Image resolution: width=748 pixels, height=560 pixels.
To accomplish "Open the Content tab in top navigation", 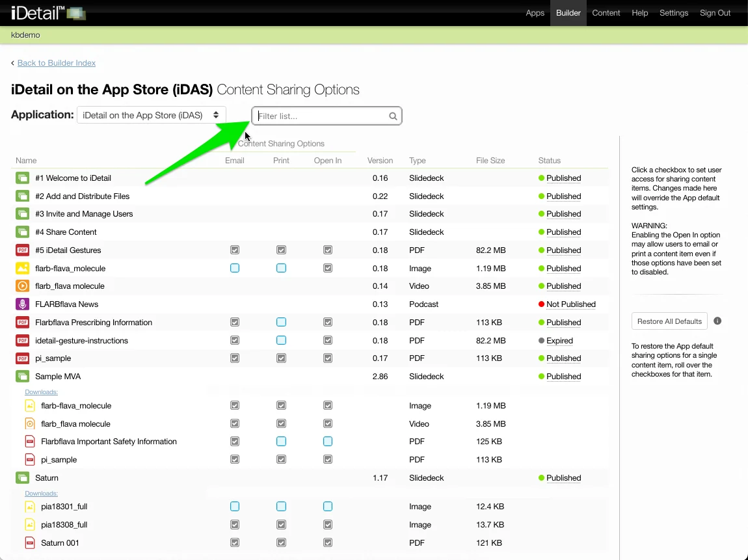I will pyautogui.click(x=606, y=13).
